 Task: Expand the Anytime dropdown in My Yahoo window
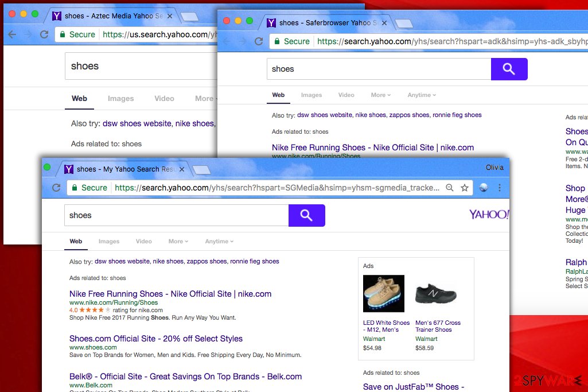219,241
